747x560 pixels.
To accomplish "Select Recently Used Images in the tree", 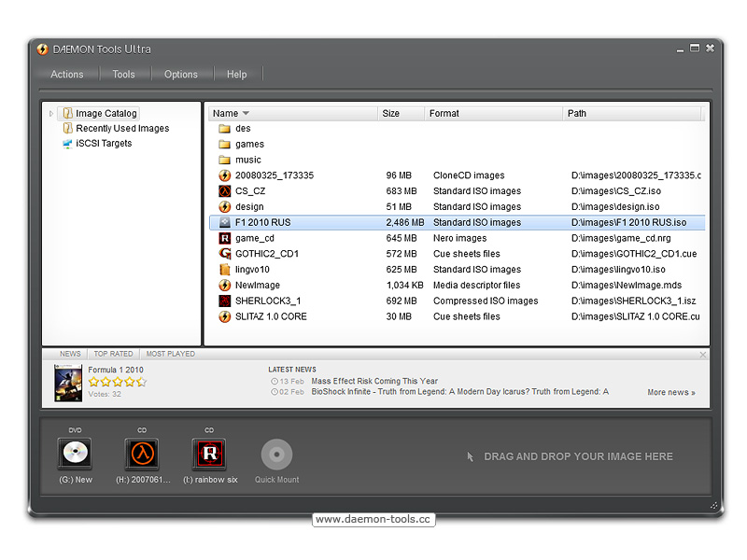I will coord(122,129).
